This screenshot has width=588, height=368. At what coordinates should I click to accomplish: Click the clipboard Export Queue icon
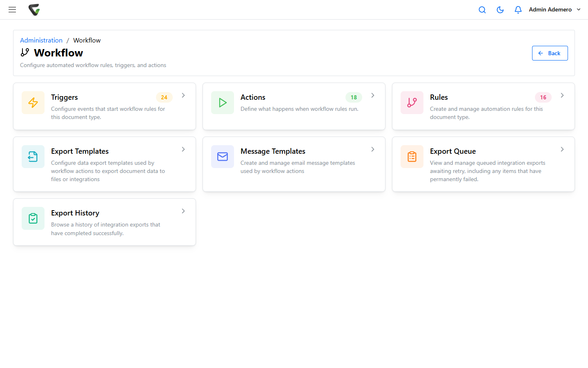412,157
